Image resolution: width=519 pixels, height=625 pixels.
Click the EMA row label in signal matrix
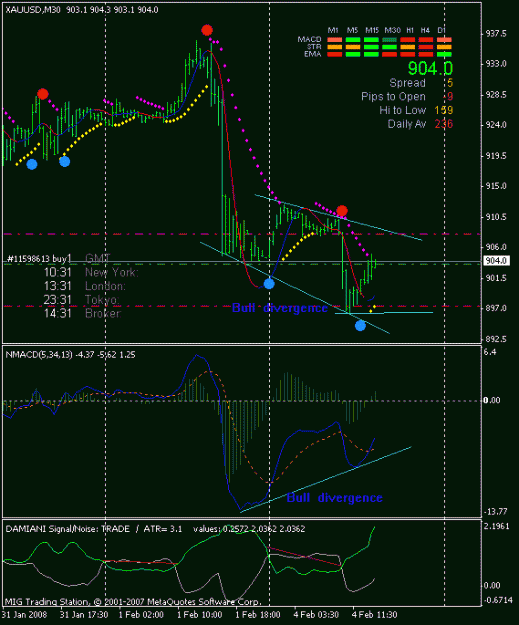pyautogui.click(x=313, y=54)
